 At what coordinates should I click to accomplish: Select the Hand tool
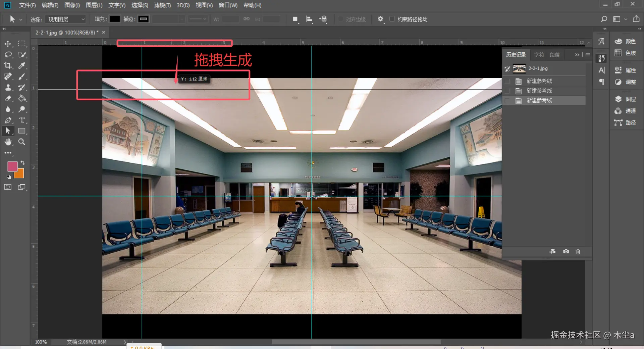coord(8,142)
